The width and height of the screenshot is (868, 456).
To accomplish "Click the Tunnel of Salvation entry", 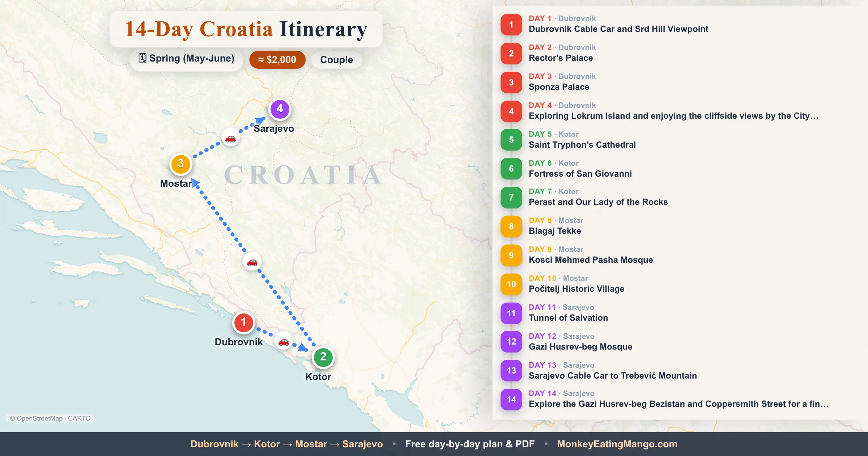I will click(568, 318).
